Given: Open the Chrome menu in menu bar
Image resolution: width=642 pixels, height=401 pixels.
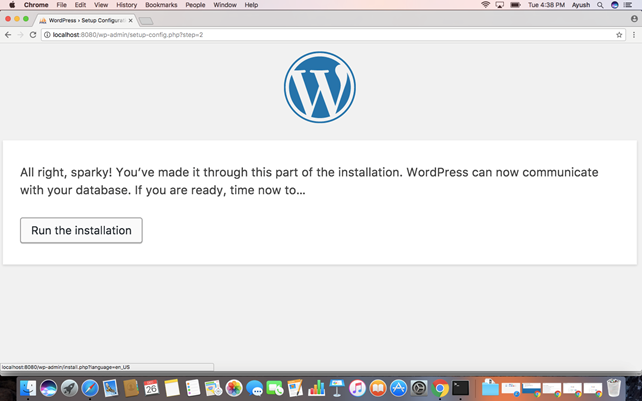Looking at the screenshot, I should point(36,5).
